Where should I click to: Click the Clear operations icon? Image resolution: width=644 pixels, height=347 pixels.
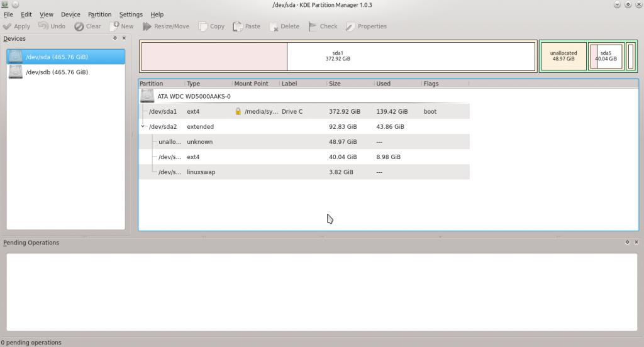79,26
